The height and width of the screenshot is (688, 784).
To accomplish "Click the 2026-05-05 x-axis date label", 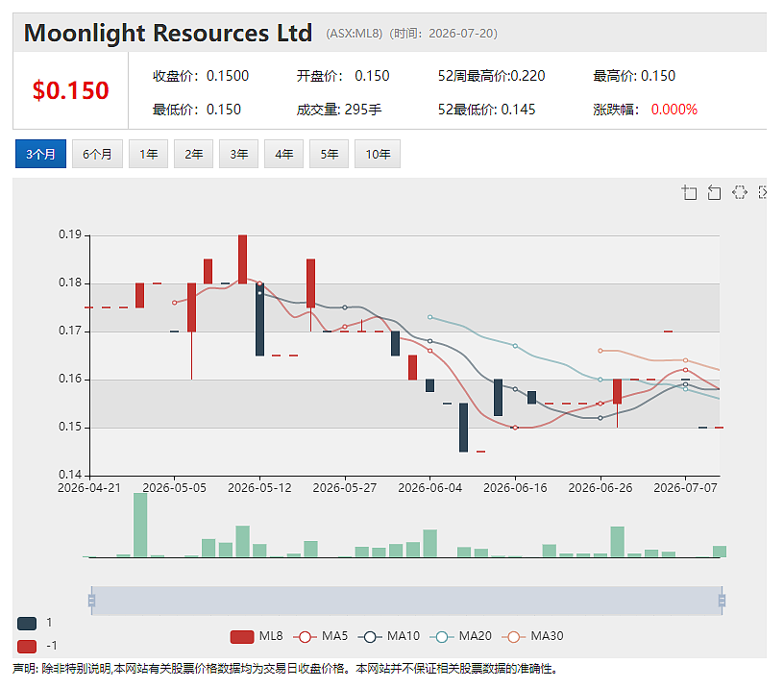I will (x=175, y=488).
